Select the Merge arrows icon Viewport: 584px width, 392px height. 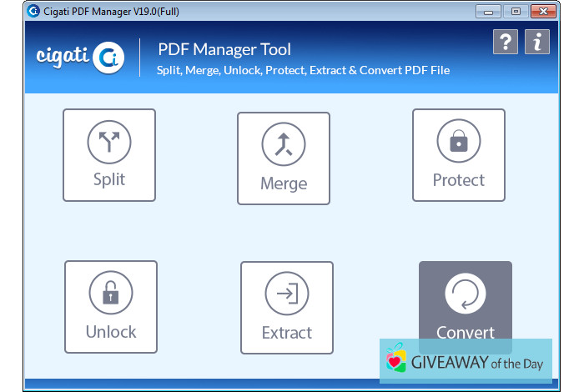284,145
